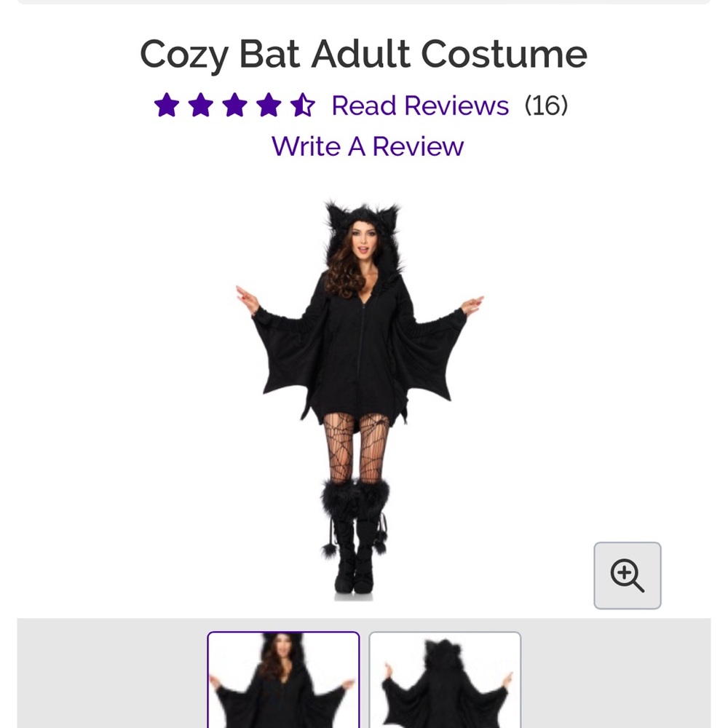Click Write A Review
Image resolution: width=728 pixels, height=728 pixels.
tap(367, 146)
